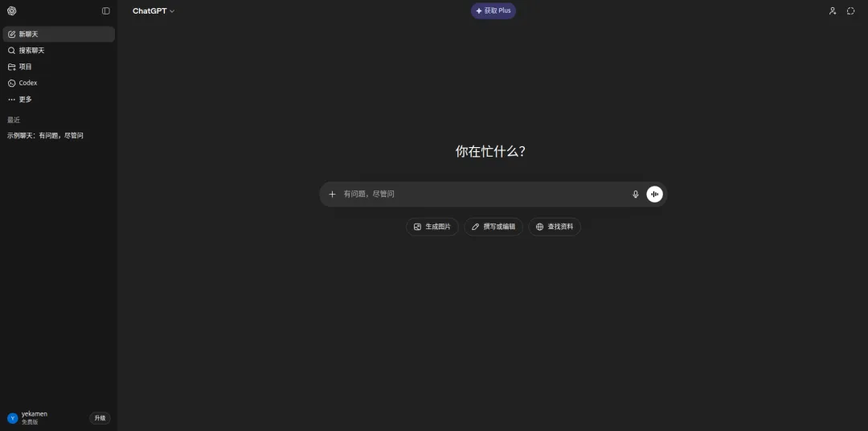Expand the 更多 menu in sidebar
The width and height of the screenshot is (868, 431).
(59, 99)
